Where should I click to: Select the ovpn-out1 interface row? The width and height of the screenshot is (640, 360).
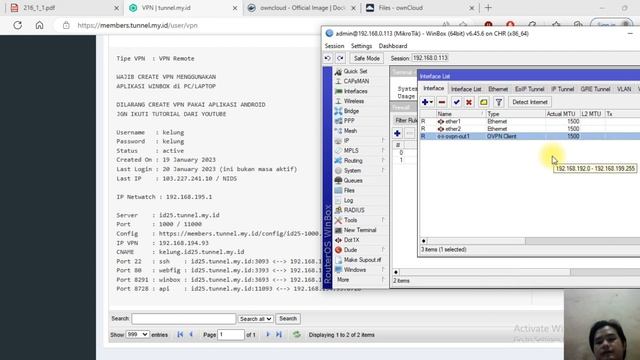(x=530, y=136)
